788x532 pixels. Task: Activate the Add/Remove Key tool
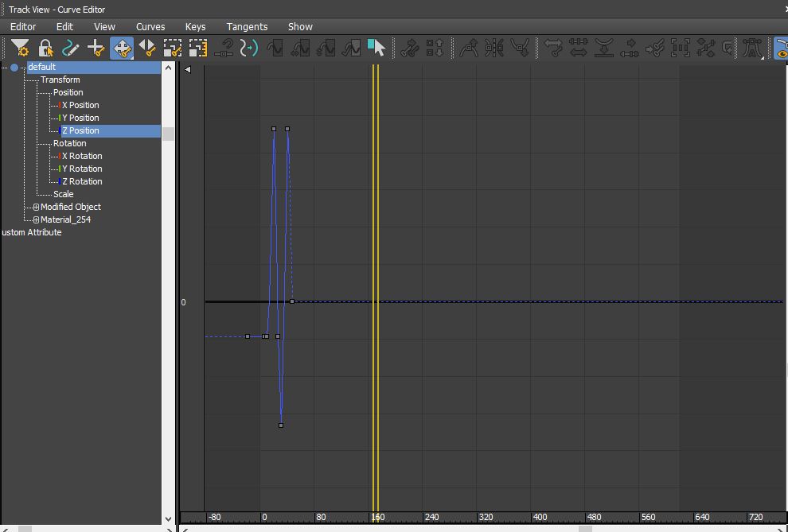click(96, 49)
